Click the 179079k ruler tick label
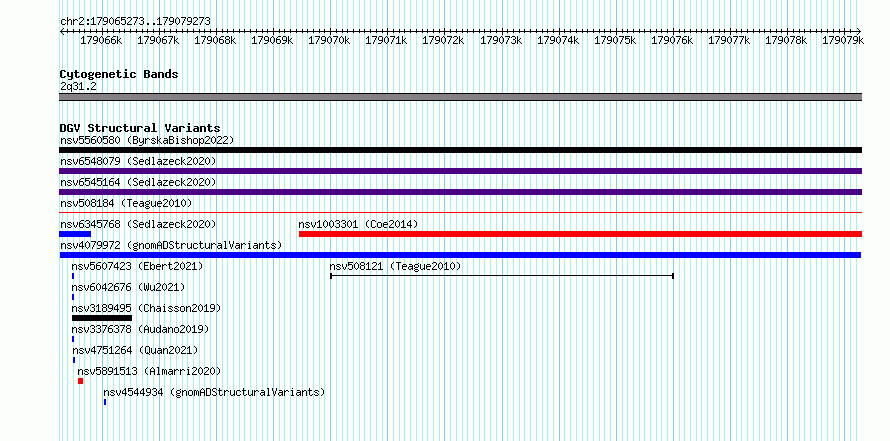890x441 pixels. [843, 40]
